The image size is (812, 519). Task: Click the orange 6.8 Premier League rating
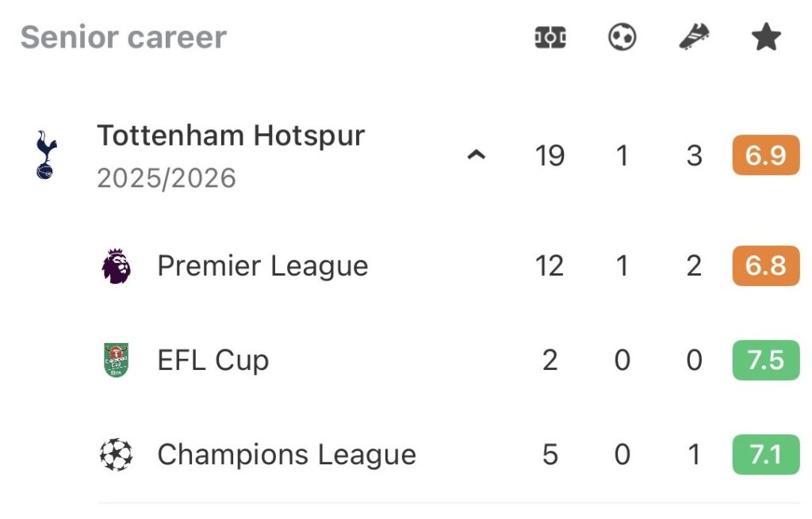click(x=765, y=265)
